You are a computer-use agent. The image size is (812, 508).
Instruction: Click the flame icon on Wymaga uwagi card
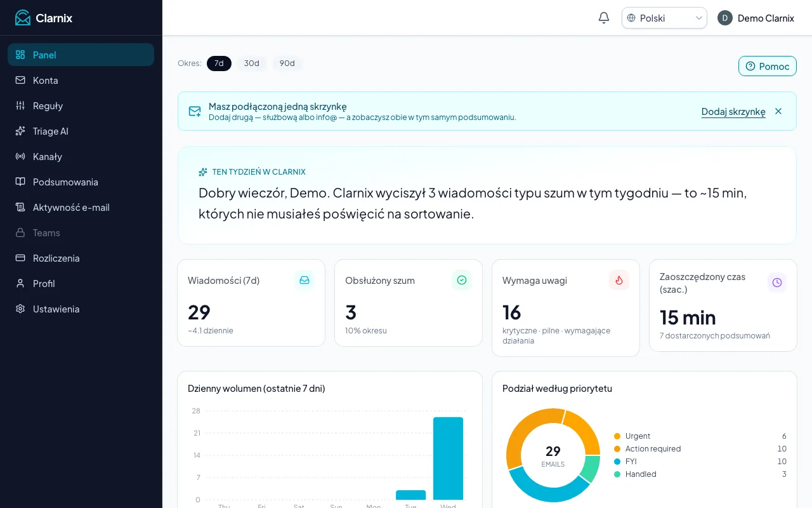click(x=619, y=280)
